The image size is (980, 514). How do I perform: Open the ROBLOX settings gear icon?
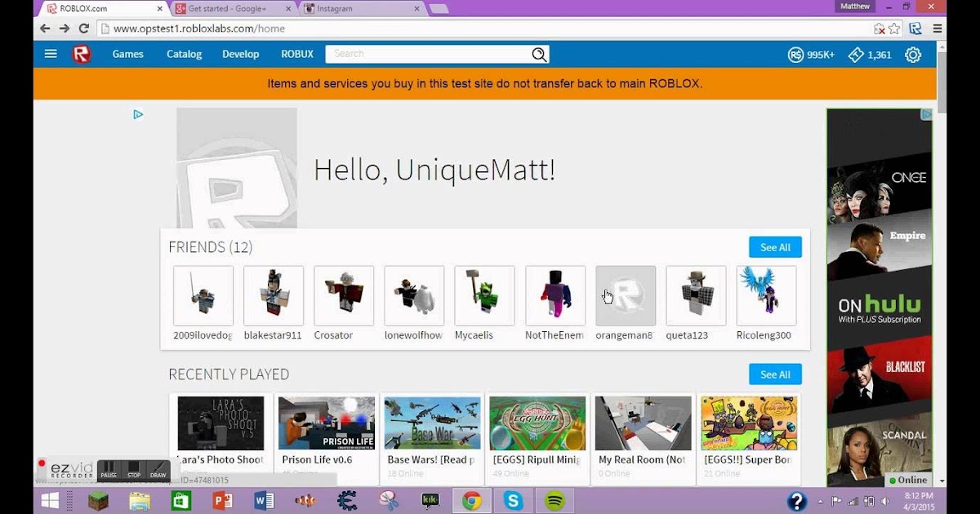(x=913, y=55)
